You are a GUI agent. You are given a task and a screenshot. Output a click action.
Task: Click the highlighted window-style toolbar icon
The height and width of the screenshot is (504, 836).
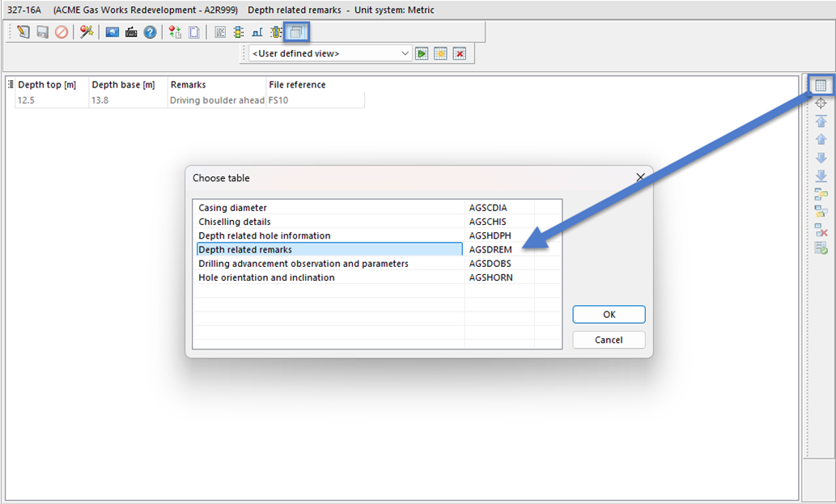point(296,32)
